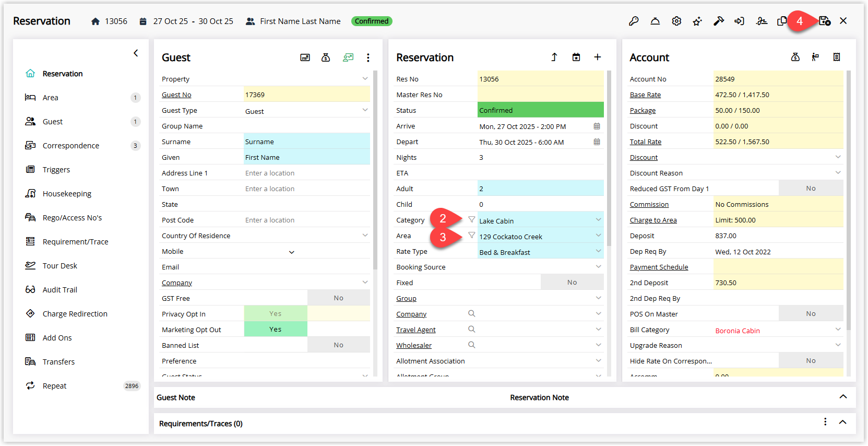
Task: Click the calendar icon in Reservation header
Action: click(x=576, y=57)
